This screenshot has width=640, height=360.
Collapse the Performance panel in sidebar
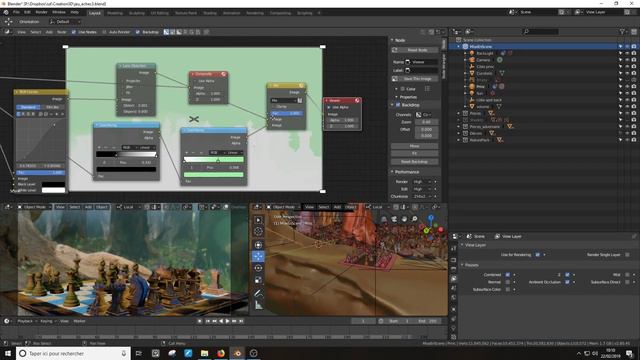pos(392,172)
